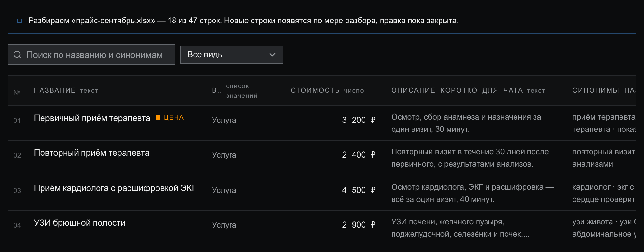Select row «Повторный приём терапевта»

pos(322,158)
